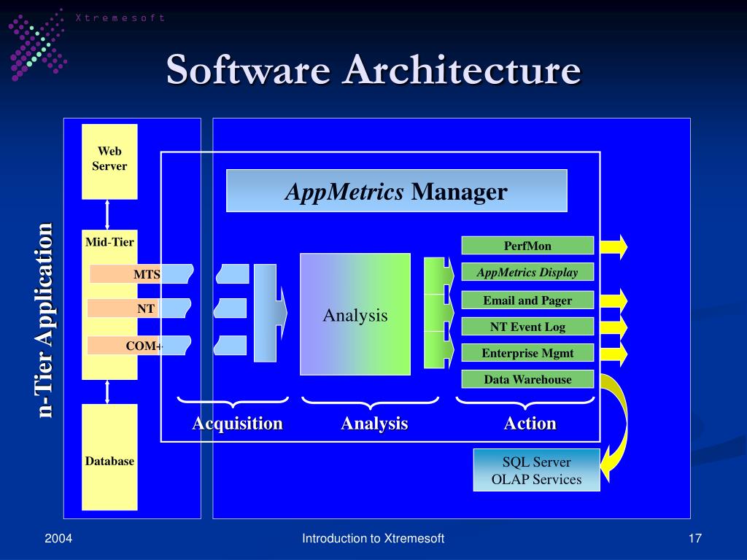Click the Web Server box
Screen dimensions: 747x560
click(x=109, y=161)
